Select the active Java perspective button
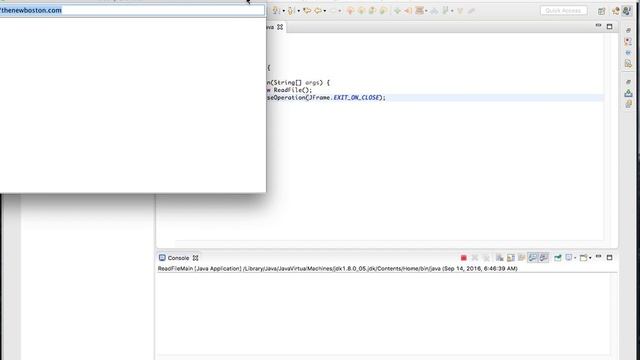 (x=627, y=11)
